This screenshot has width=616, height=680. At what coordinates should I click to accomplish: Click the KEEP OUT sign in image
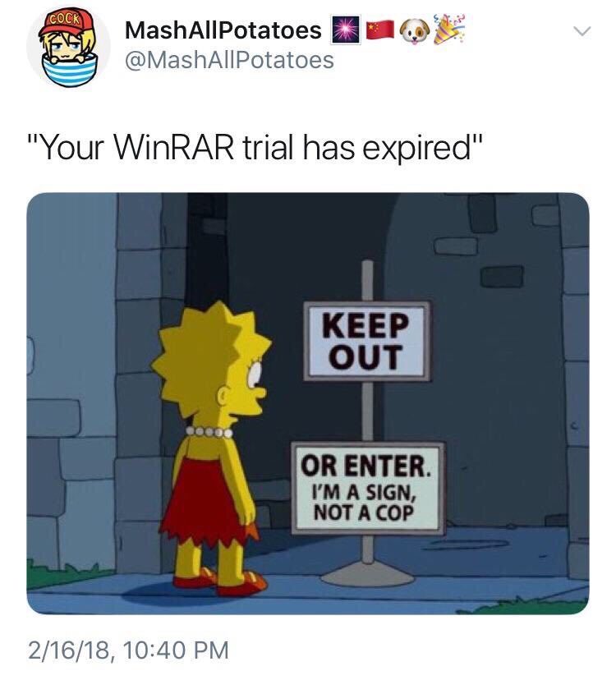[x=366, y=341]
